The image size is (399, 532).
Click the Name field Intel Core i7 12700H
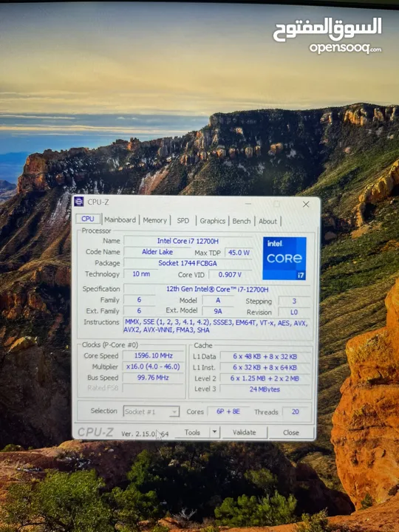point(188,241)
